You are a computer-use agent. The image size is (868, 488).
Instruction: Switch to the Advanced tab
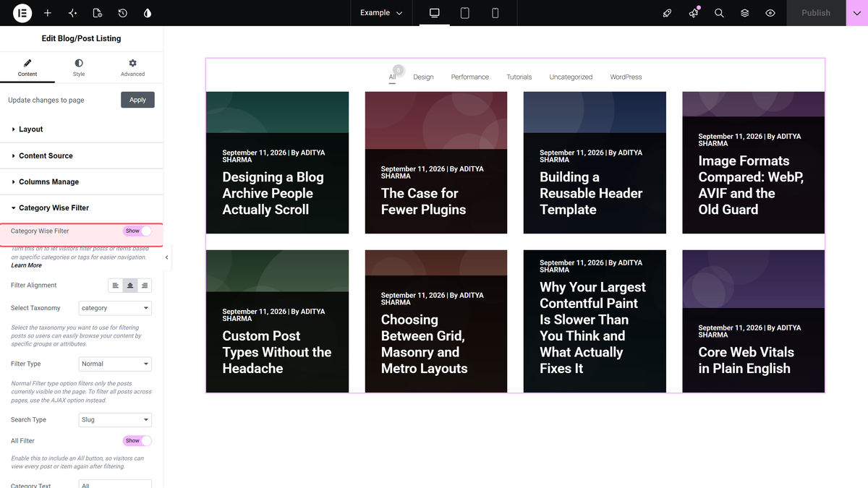132,68
